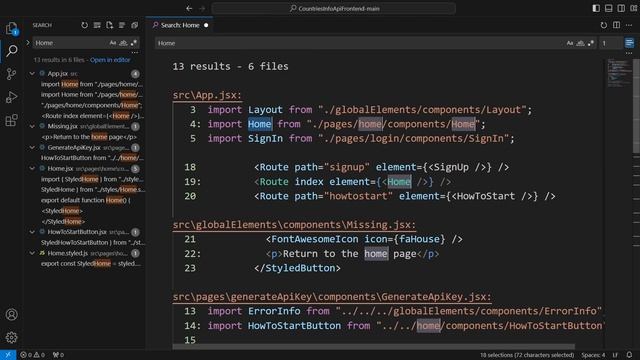The image size is (640, 360).
Task: Expand the replace field chevron
Action: [28, 42]
